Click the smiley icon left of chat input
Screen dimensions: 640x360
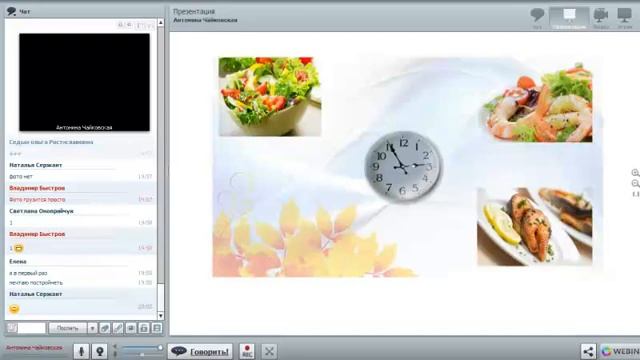(x=12, y=328)
